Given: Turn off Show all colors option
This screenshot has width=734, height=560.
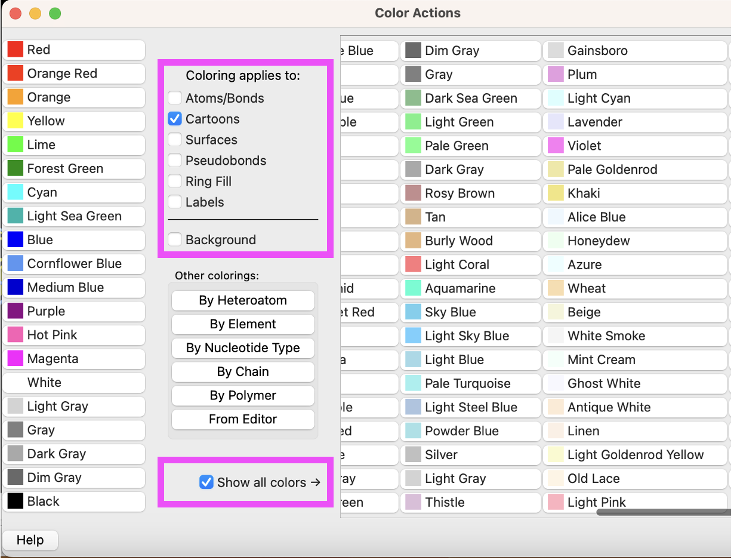Looking at the screenshot, I should coord(206,482).
